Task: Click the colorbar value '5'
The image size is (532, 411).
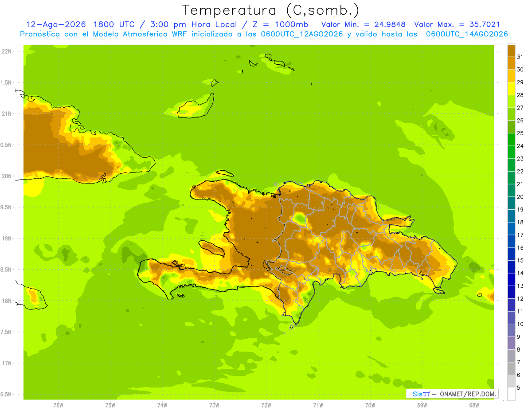Action: [519, 388]
